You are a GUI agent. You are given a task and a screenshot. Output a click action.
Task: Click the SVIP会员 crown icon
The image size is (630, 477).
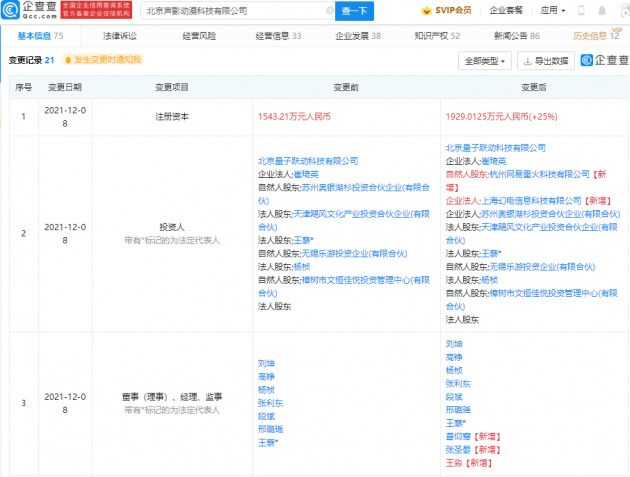[424, 12]
